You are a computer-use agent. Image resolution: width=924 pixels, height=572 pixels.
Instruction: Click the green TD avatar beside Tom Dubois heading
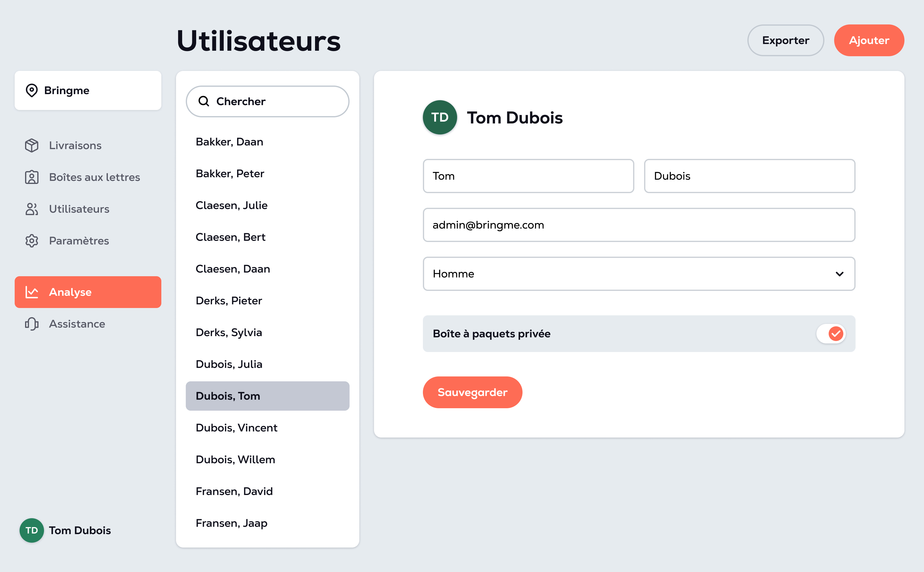pos(440,117)
